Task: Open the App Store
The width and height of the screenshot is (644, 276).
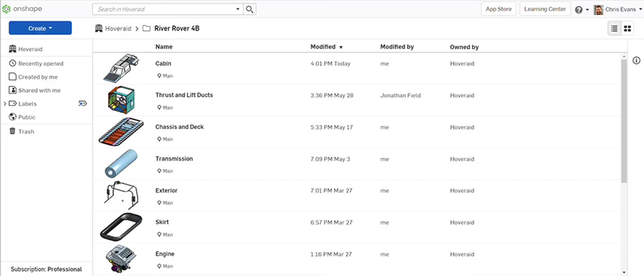Action: tap(498, 9)
